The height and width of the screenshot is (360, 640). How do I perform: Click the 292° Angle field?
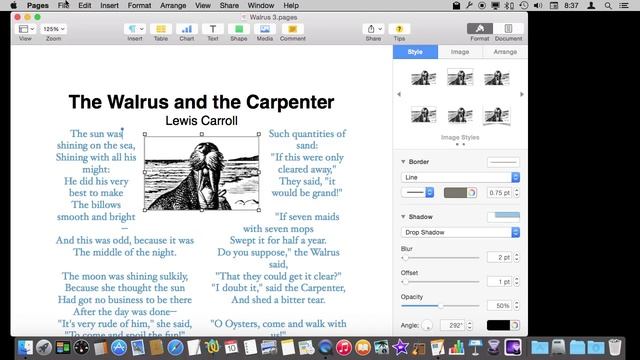click(x=452, y=325)
